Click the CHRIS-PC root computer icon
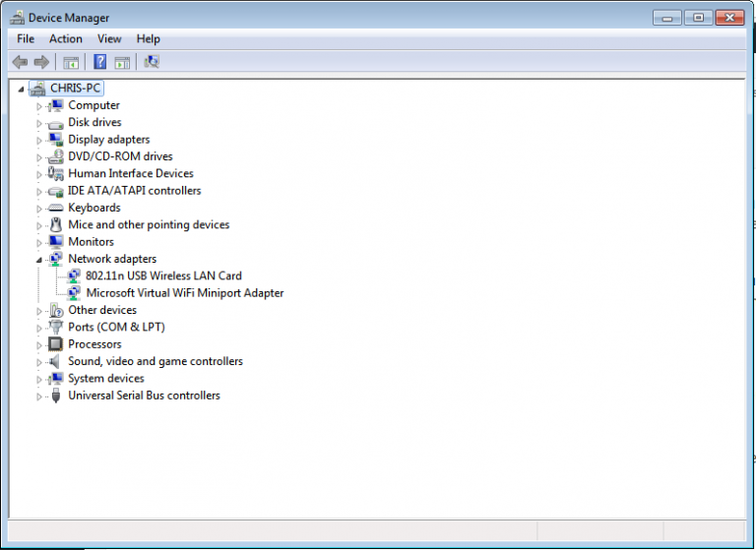This screenshot has height=550, width=756. tap(37, 89)
